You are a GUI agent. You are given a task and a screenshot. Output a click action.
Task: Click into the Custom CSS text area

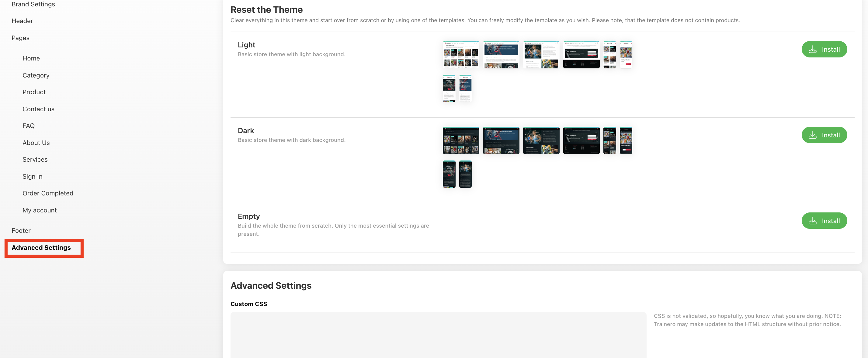click(x=438, y=335)
